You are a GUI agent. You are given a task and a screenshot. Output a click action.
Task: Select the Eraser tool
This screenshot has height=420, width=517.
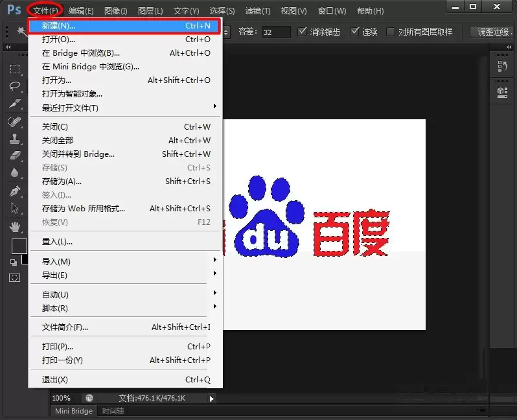(x=15, y=156)
